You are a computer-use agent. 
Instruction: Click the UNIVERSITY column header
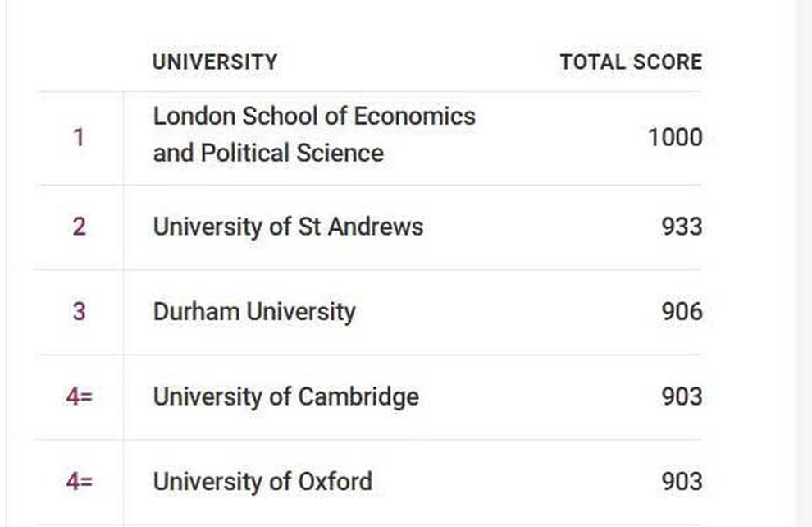[215, 62]
